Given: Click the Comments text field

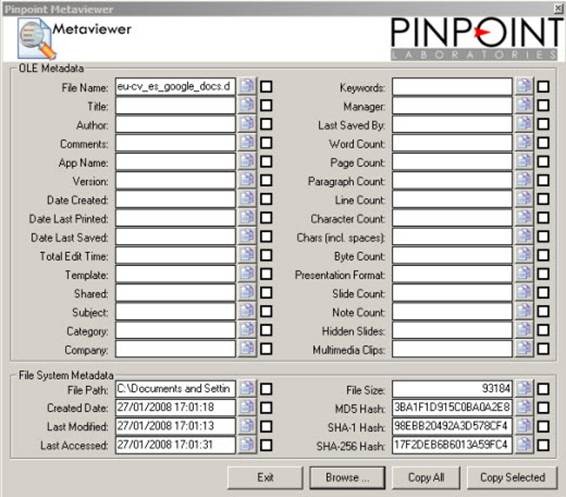Looking at the screenshot, I should click(175, 143).
